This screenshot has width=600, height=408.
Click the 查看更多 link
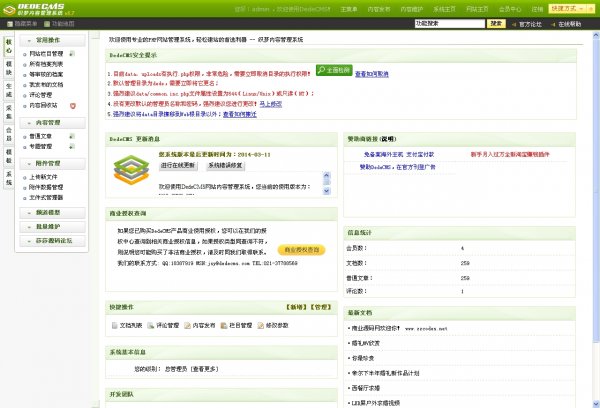(204, 369)
